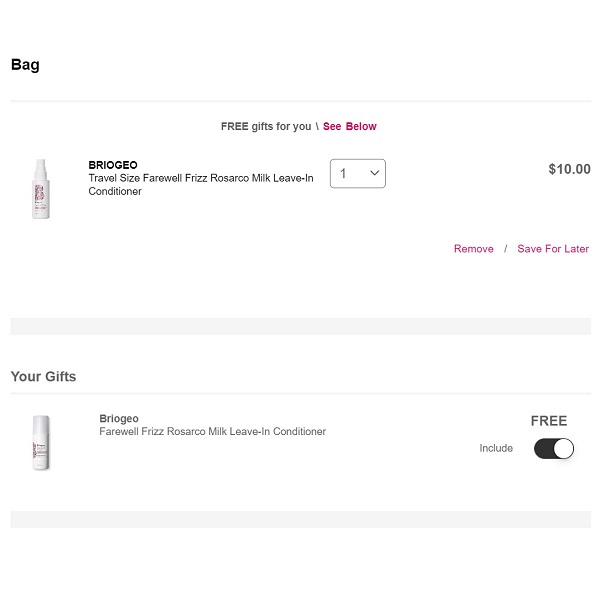The width and height of the screenshot is (600, 600).
Task: Click the free gift conditioner bottle image
Action: pos(41,442)
